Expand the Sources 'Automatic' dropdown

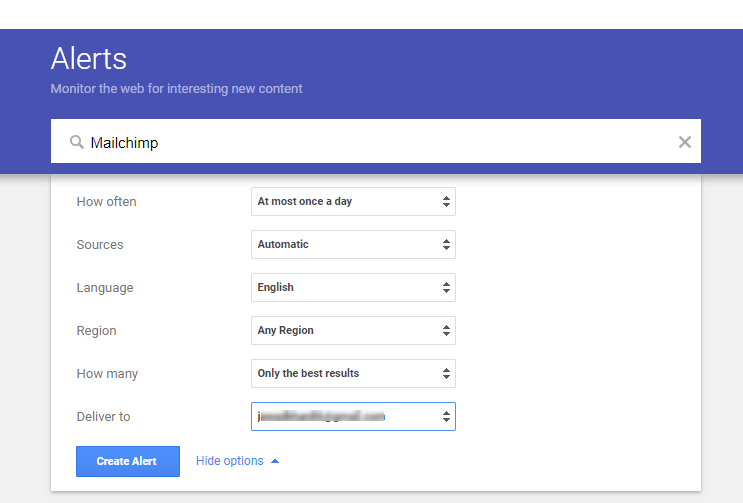coord(353,244)
